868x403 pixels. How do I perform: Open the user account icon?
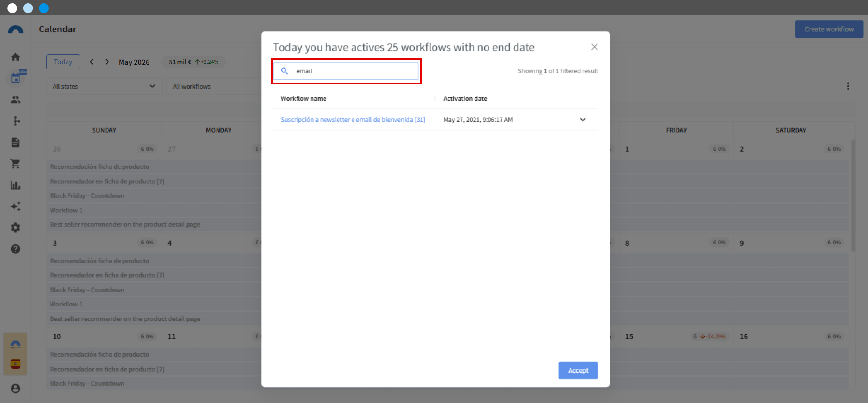(15, 388)
